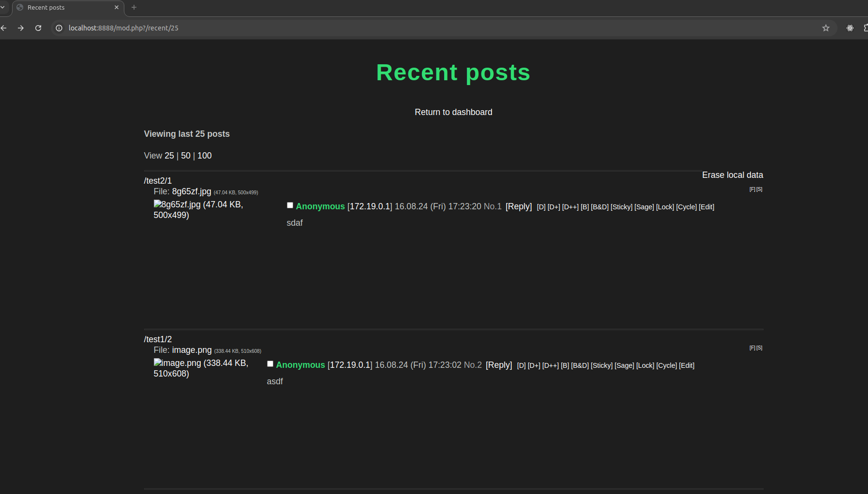Open a new browser tab
The image size is (868, 494).
(x=134, y=7)
